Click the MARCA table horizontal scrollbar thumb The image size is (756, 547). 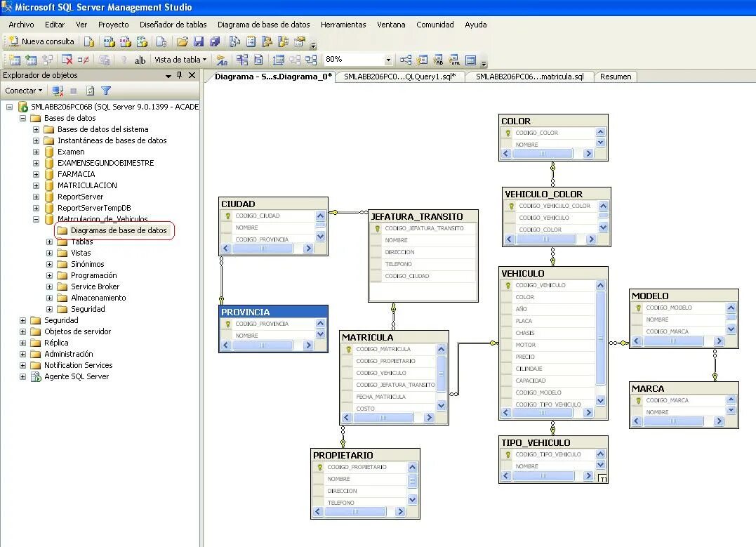pyautogui.click(x=673, y=421)
